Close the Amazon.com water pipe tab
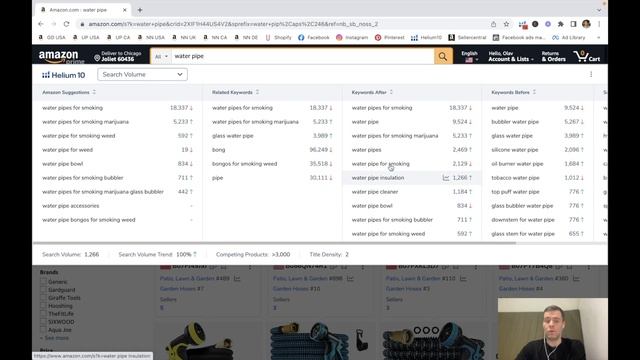This screenshot has height=360, width=640. (124, 10)
